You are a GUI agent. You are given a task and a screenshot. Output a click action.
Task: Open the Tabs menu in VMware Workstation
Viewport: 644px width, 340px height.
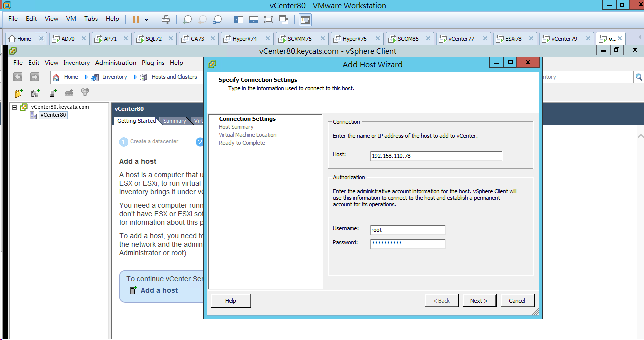point(91,19)
